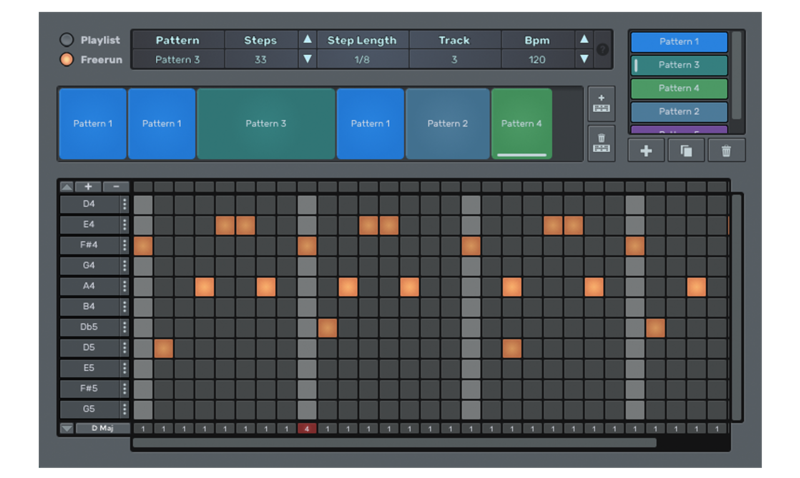
Task: Select Pattern 2 block in the playlist
Action: [447, 124]
